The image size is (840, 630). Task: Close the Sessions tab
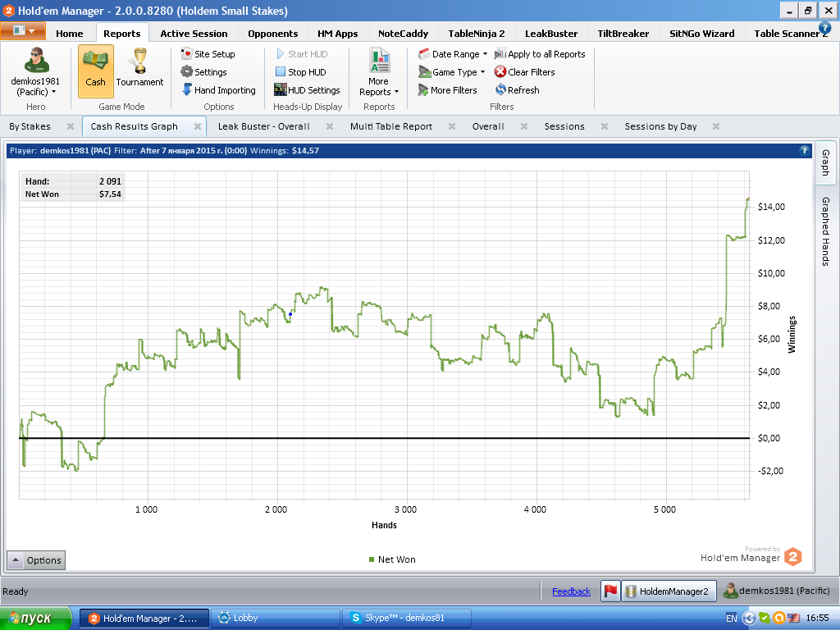point(605,126)
